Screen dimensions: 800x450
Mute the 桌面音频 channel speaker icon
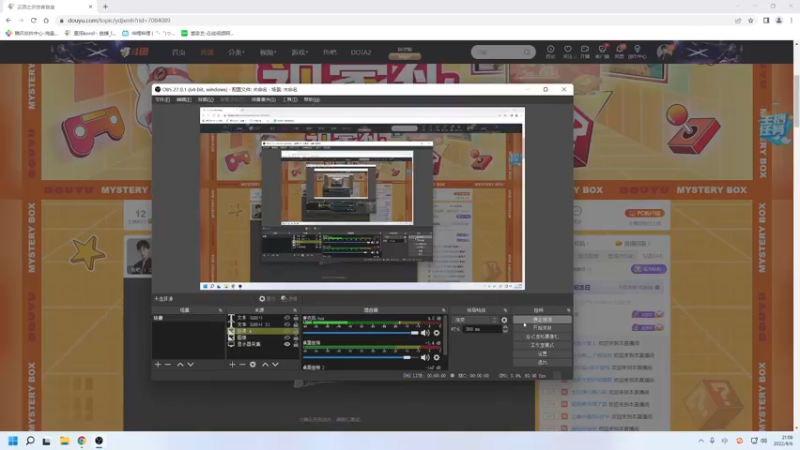point(425,357)
